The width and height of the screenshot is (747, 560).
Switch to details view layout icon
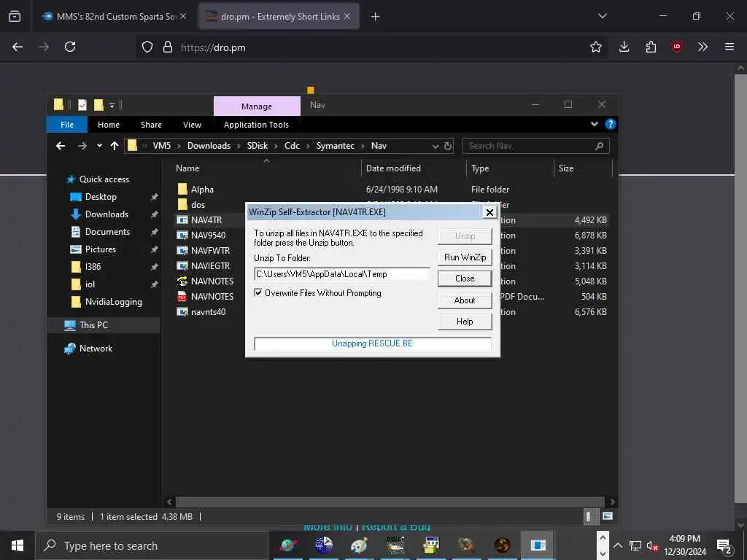(x=589, y=517)
